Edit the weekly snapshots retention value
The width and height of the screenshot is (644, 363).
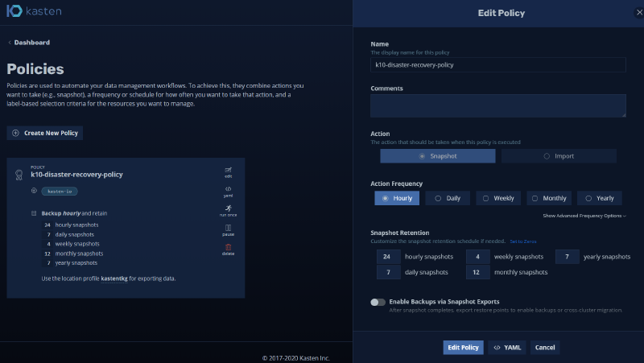pos(478,257)
